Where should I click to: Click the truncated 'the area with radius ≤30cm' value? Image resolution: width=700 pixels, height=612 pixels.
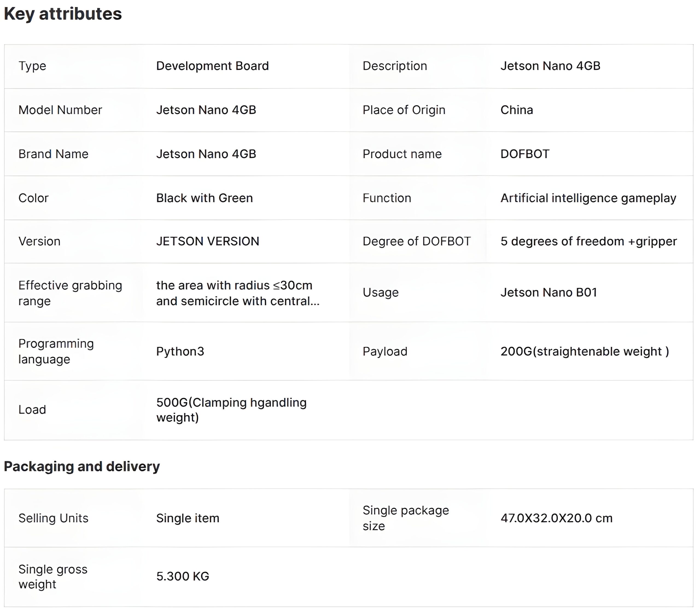coord(238,293)
